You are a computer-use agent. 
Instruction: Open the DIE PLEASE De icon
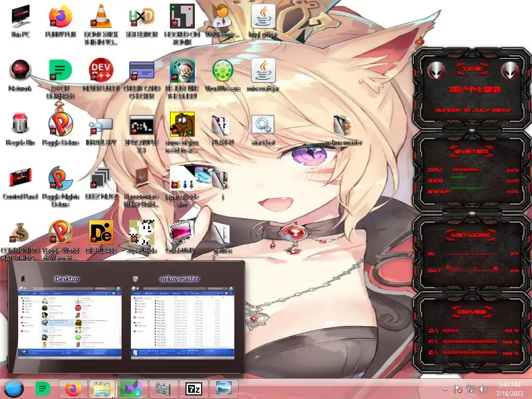(101, 237)
